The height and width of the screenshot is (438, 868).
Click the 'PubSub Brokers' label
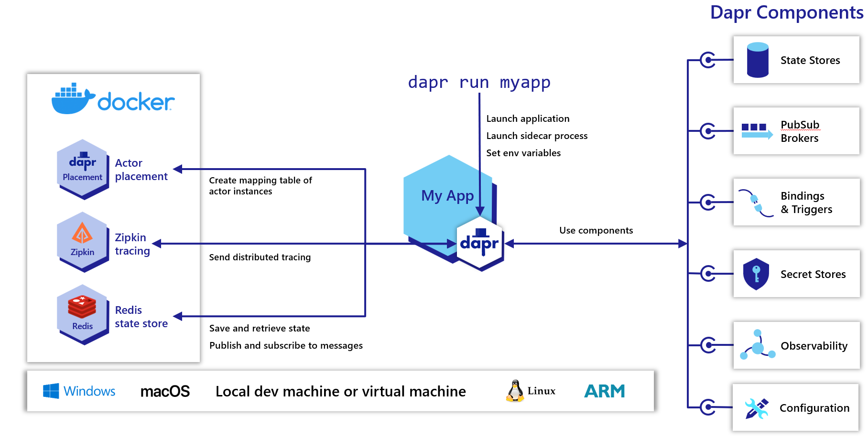[x=800, y=131]
